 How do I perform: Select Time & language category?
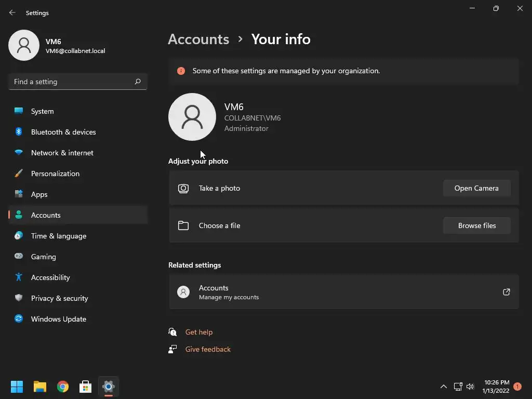tap(59, 236)
